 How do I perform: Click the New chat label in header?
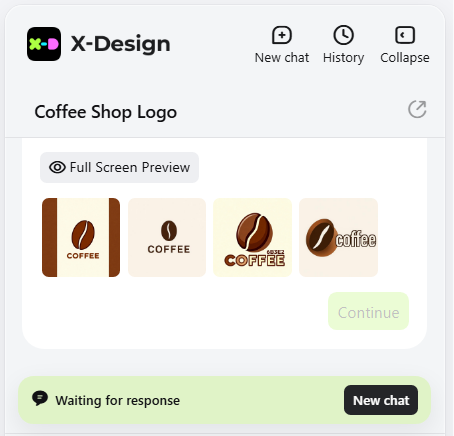point(282,58)
